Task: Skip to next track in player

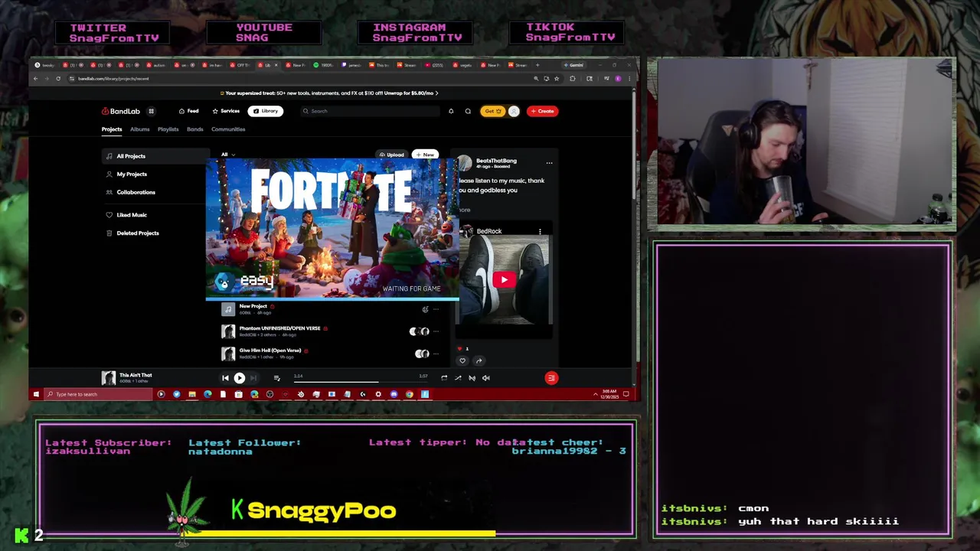Action: [253, 378]
